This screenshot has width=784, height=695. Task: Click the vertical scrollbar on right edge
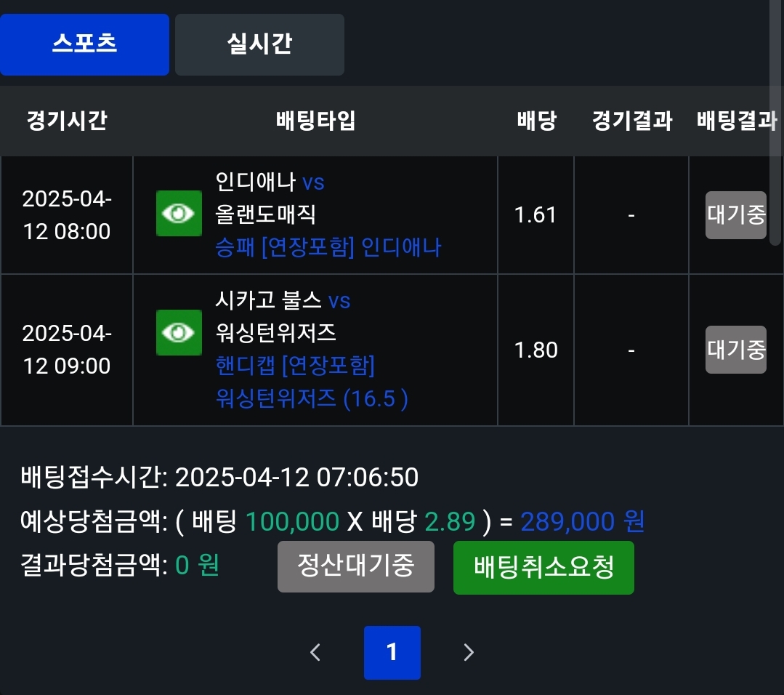pos(777,124)
